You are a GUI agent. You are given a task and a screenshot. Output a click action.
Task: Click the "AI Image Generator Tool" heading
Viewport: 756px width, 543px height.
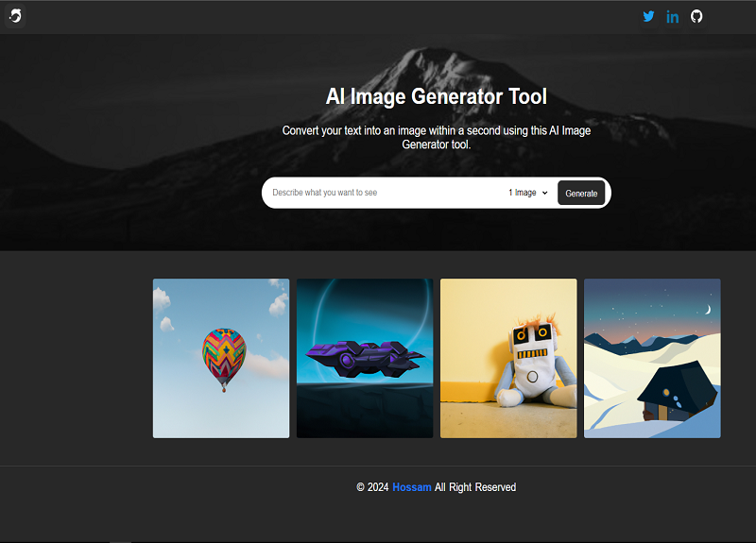pyautogui.click(x=436, y=96)
